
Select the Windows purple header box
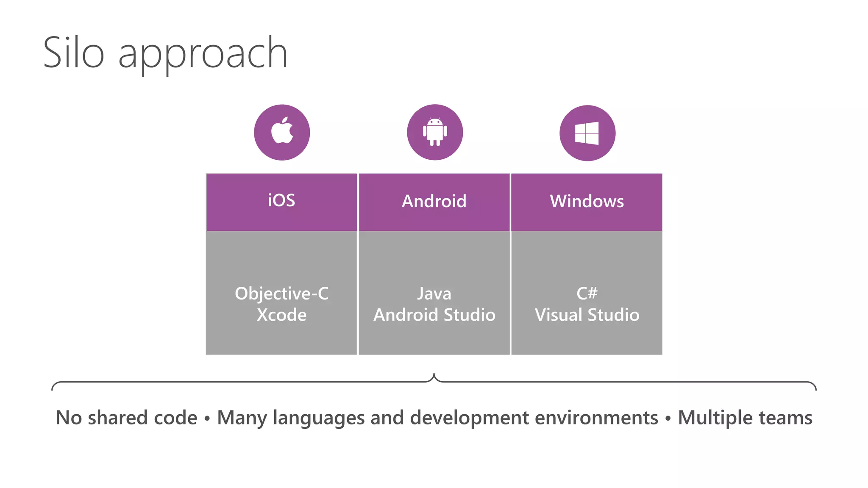[587, 202]
